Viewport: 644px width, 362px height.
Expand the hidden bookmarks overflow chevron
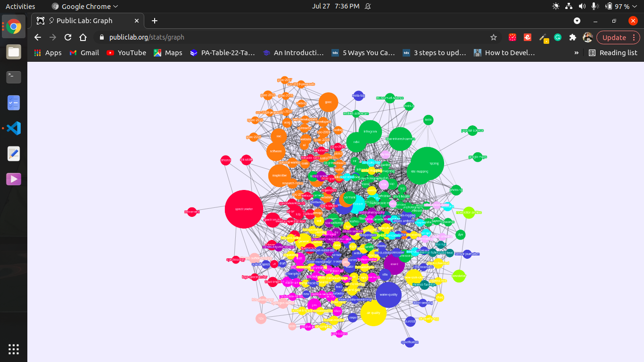(x=576, y=53)
